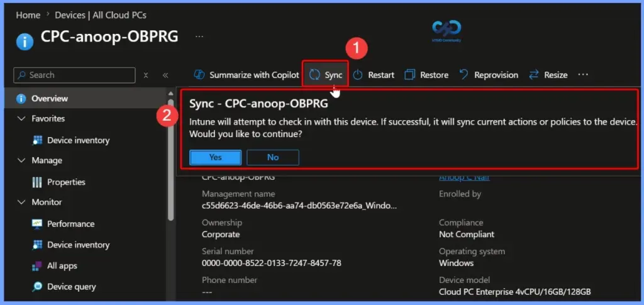Viewport: 644px width, 305px height.
Task: Confirm sync by clicking Yes
Action: point(215,157)
